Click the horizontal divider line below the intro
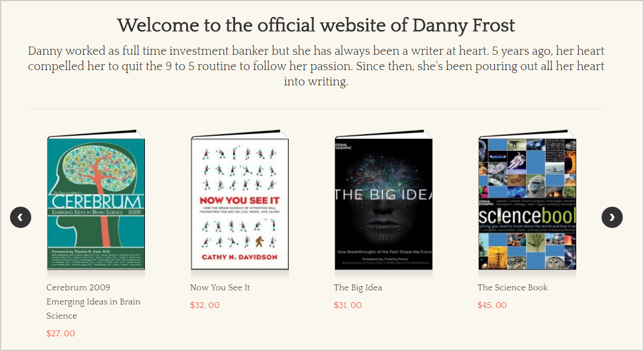644x351 pixels. 316,109
